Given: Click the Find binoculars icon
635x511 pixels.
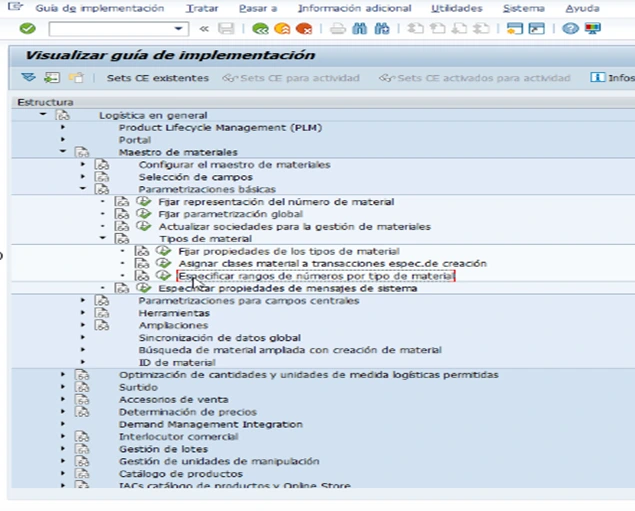Looking at the screenshot, I should 359,29.
